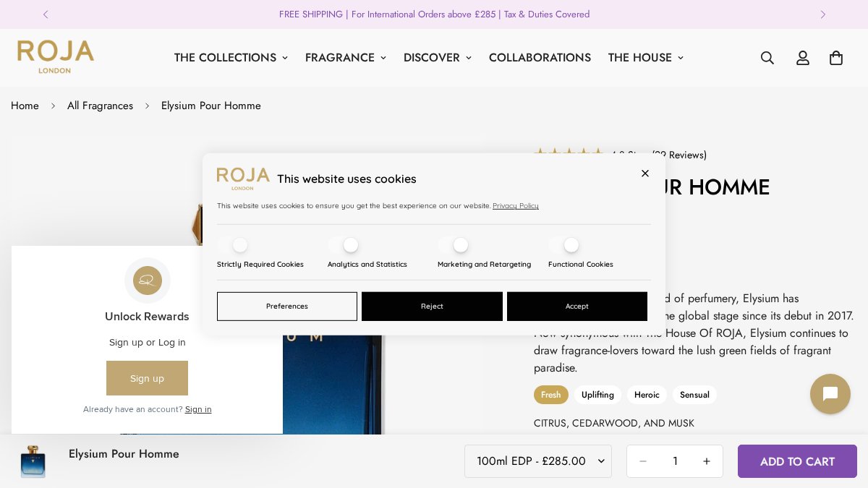
Task: Click the rewards emblem icon
Action: pyautogui.click(x=148, y=281)
